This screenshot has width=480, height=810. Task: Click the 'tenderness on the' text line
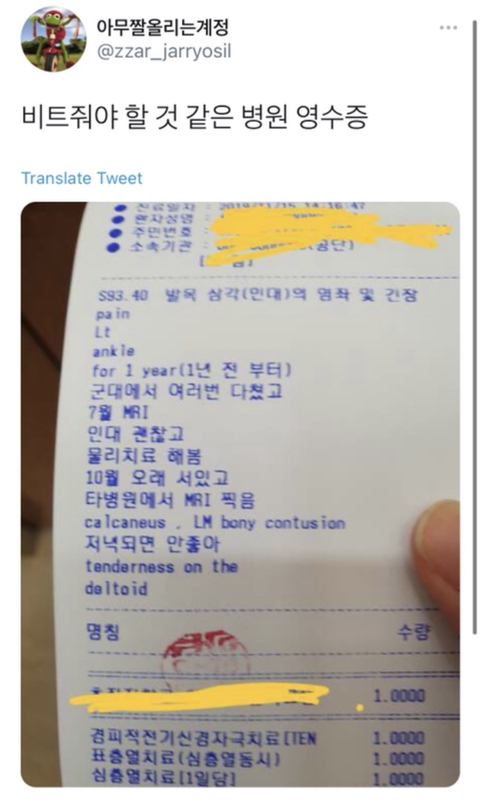[x=161, y=567]
